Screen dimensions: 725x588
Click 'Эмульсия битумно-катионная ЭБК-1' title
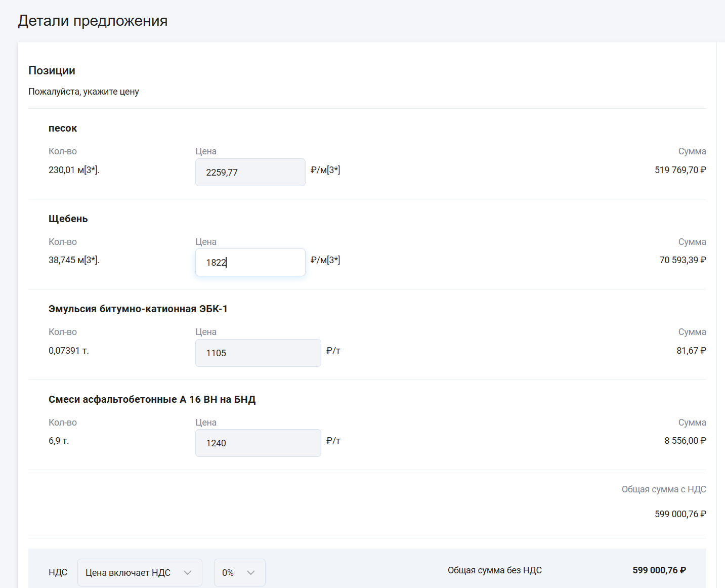pos(138,309)
